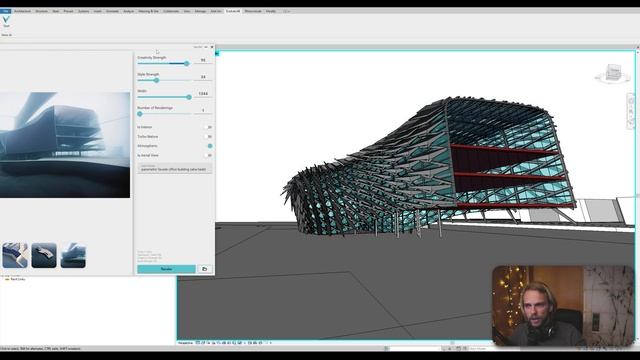The width and height of the screenshot is (640, 360).
Task: Open the File tab
Action: point(5,11)
